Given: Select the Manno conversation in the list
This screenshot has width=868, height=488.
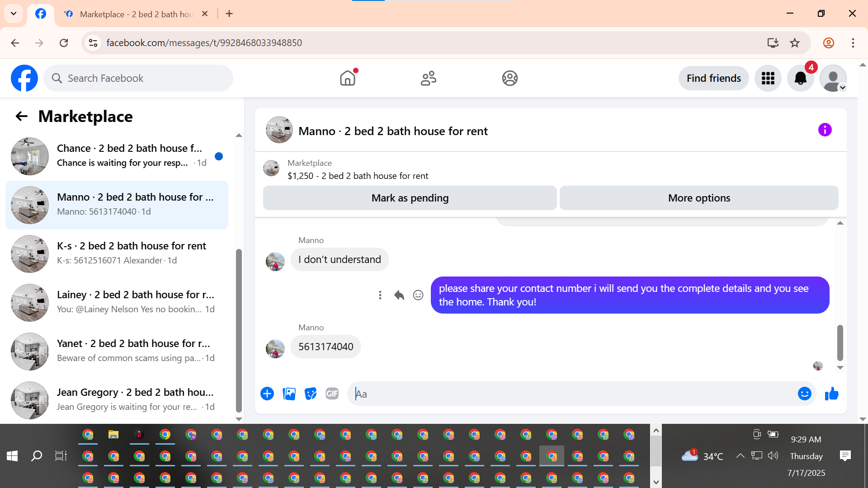Looking at the screenshot, I should click(x=117, y=205).
